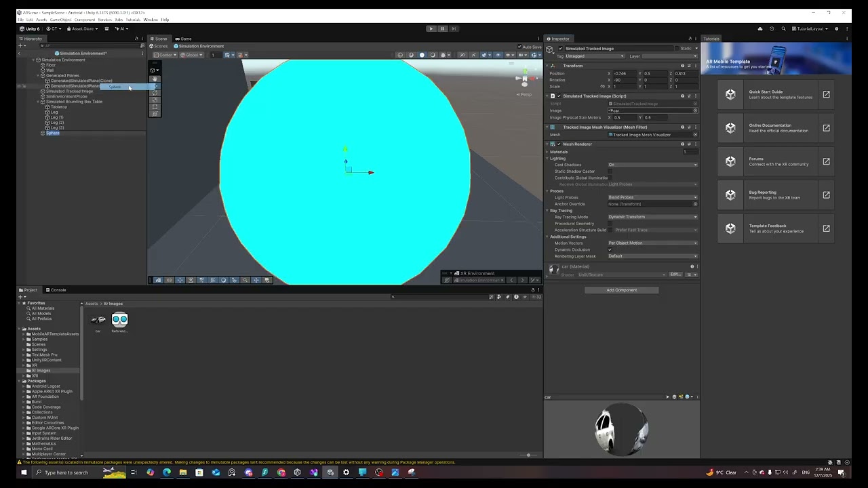
Task: Open the Quick Start Guide link
Action: [x=776, y=95]
